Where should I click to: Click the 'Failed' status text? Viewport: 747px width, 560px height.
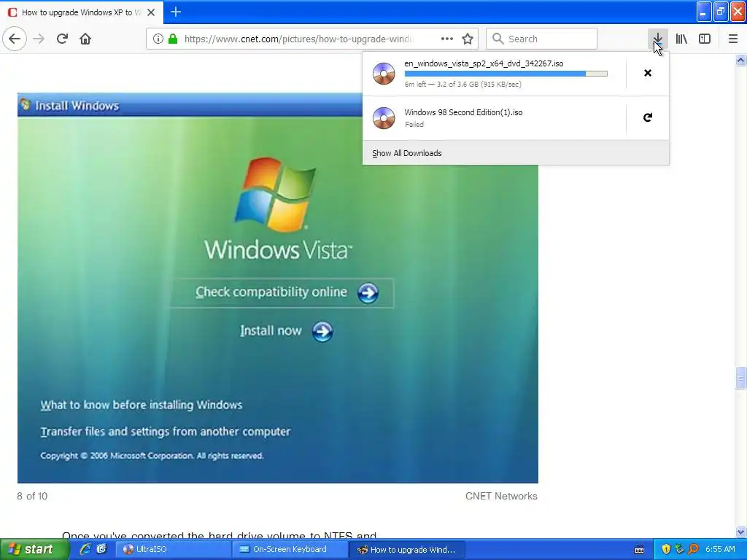(x=414, y=124)
